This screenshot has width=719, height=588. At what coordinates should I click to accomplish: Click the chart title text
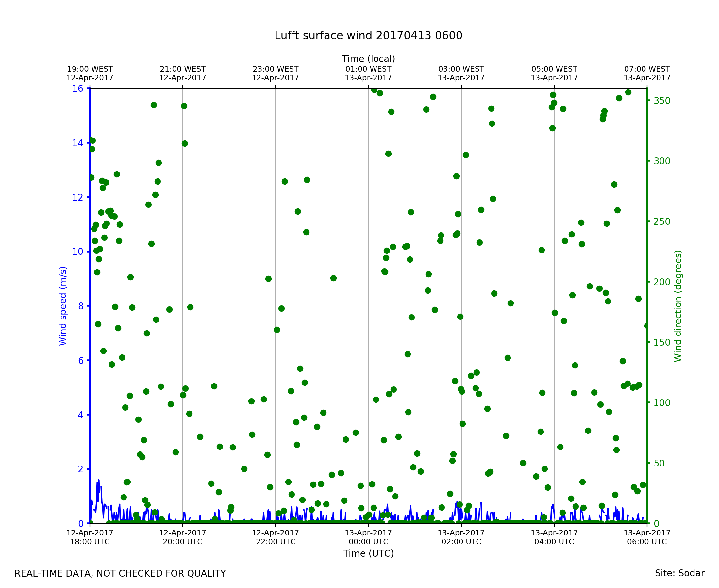tap(368, 36)
